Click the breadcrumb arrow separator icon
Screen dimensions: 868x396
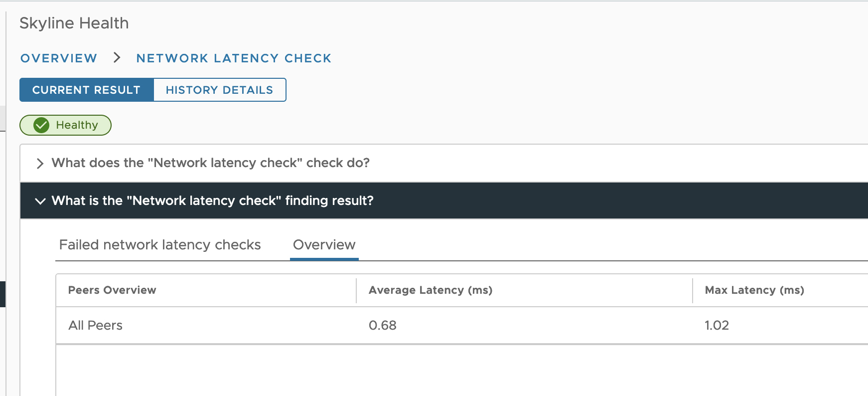(x=117, y=58)
